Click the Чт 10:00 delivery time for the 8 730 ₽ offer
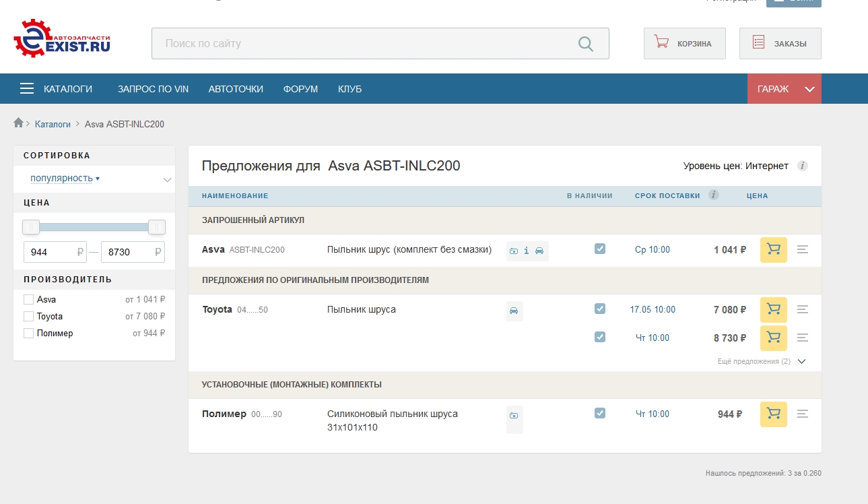The height and width of the screenshot is (504, 868). coord(653,338)
